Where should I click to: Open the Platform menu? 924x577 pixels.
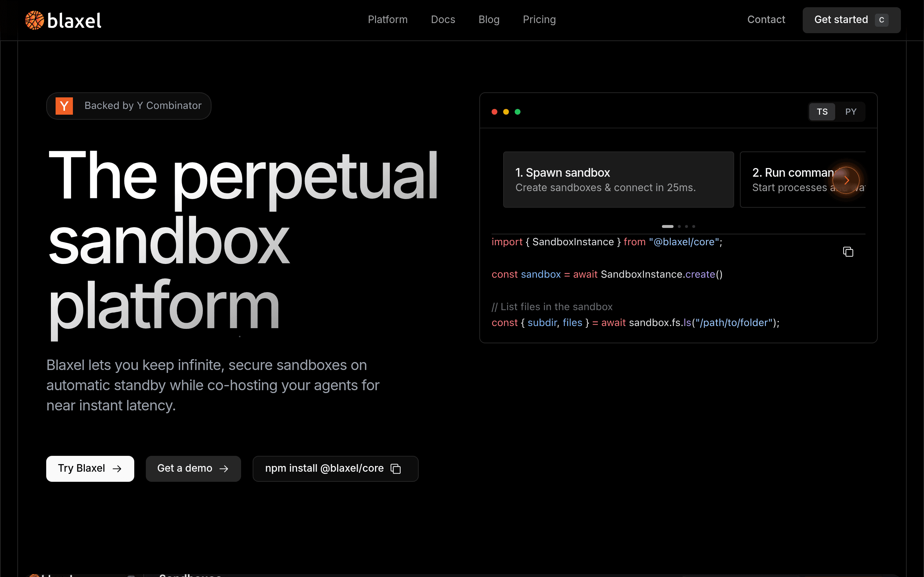[x=388, y=19]
